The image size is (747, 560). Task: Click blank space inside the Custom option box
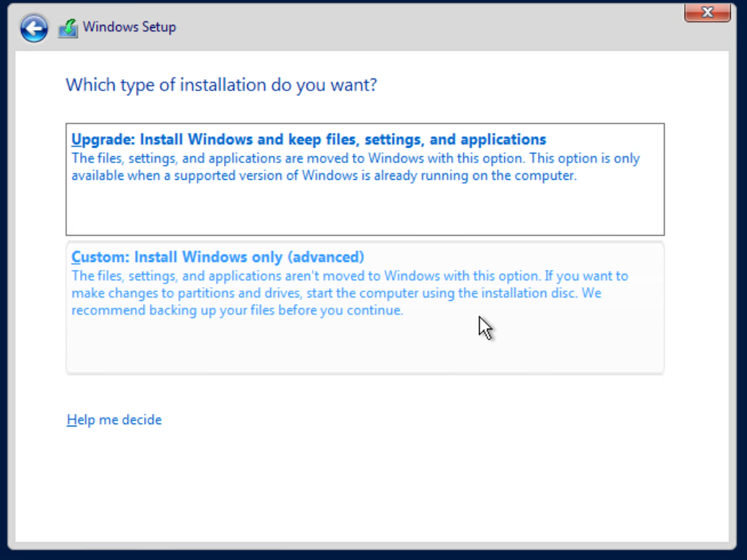point(365,345)
